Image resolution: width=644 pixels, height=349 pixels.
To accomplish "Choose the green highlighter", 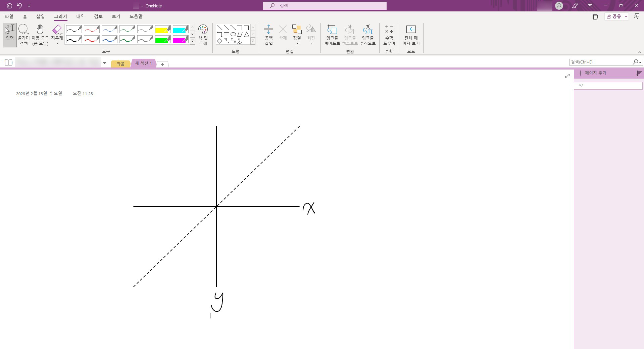I will click(163, 40).
